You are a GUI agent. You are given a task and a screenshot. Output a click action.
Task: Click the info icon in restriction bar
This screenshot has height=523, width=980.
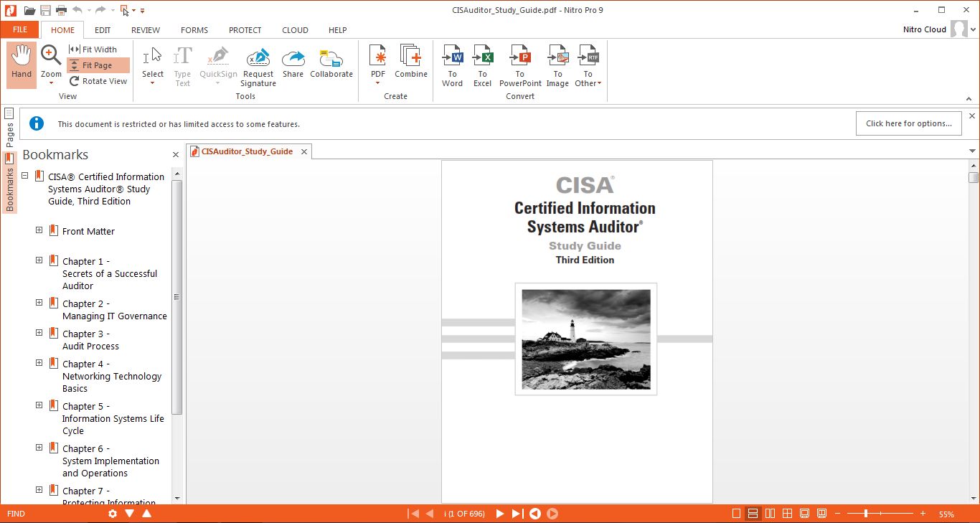(x=37, y=123)
